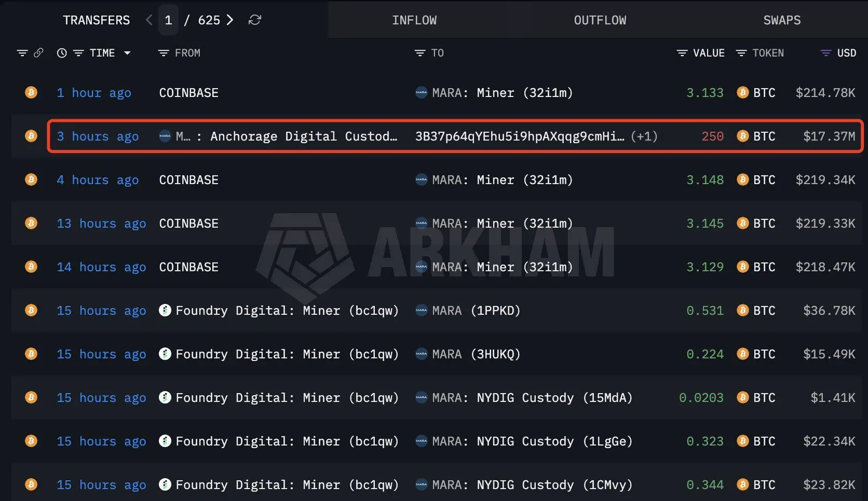The height and width of the screenshot is (501, 868).
Task: Click the Bitcoin chain icon left of '1 hour ago'
Action: [31, 92]
